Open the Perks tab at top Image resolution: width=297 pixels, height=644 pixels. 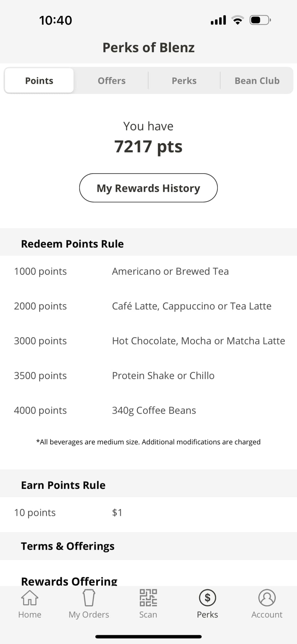[184, 80]
